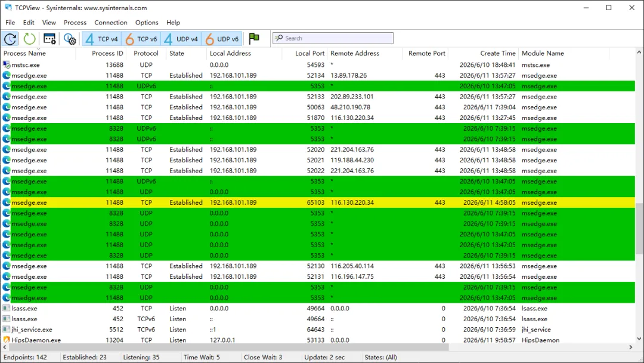The image size is (644, 363).
Task: Select remote address 13.89.178.26
Action: coord(349,76)
